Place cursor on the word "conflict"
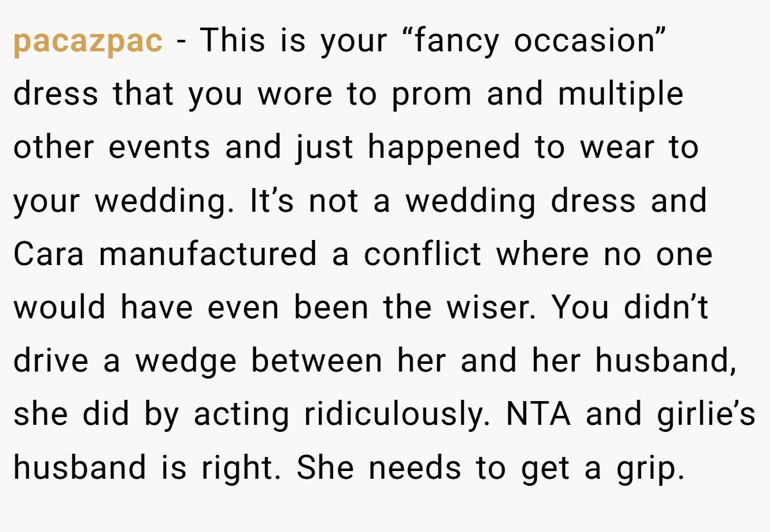The image size is (770, 532). coord(422,254)
